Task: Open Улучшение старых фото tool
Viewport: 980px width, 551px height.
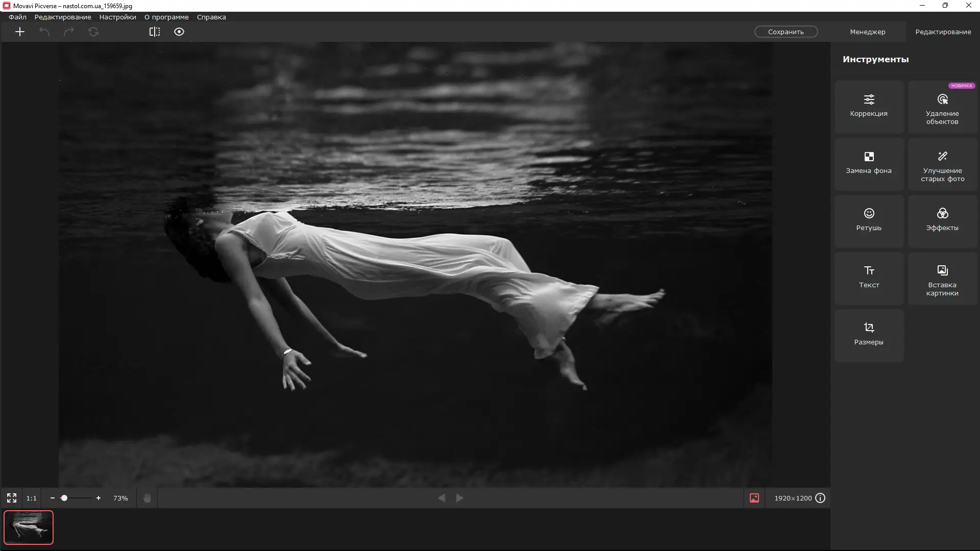Action: click(x=942, y=165)
